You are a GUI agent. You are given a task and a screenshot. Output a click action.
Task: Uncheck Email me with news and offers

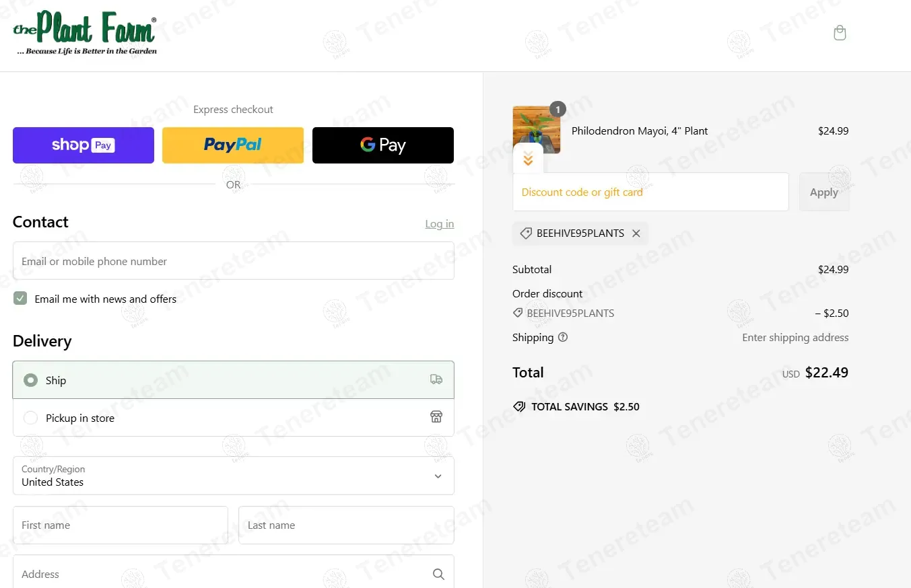[20, 298]
